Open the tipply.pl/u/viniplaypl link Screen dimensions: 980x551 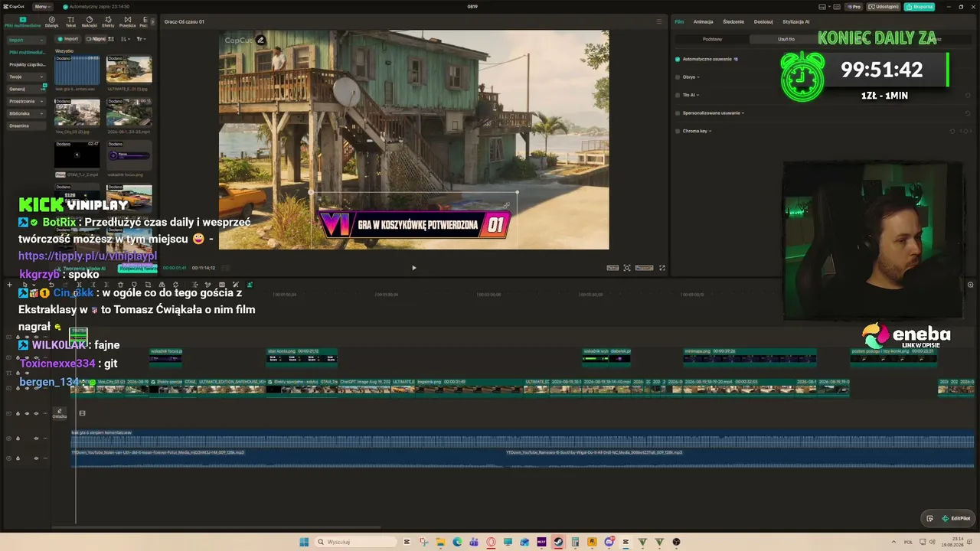(87, 256)
